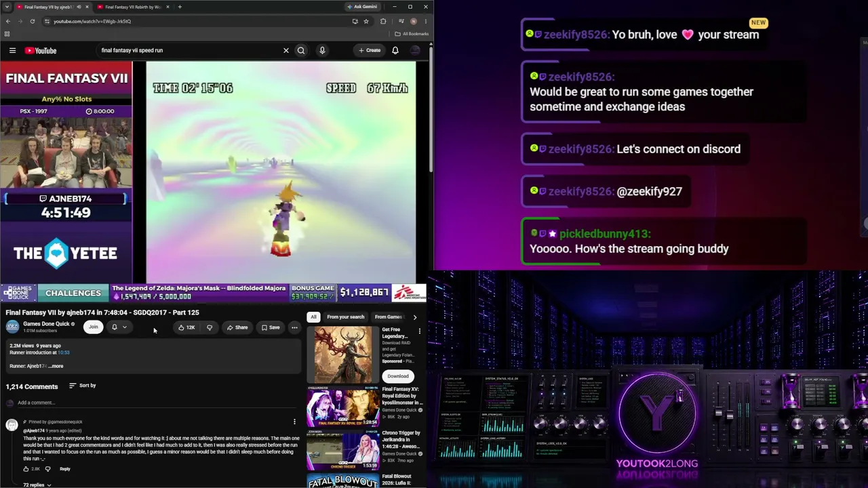Open the Final Fantasy XV Royal Edition thumbnail

pos(342,406)
